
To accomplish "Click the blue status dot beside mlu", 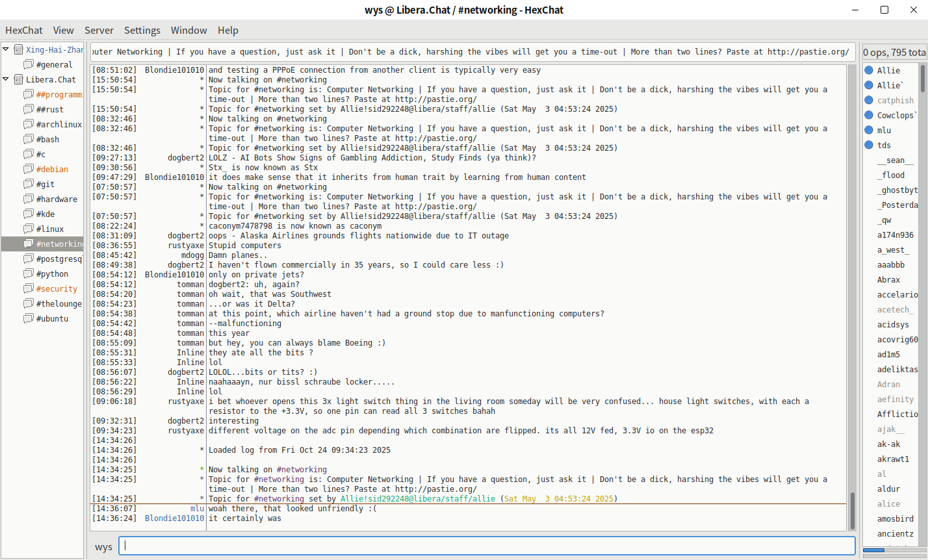I will click(x=869, y=130).
